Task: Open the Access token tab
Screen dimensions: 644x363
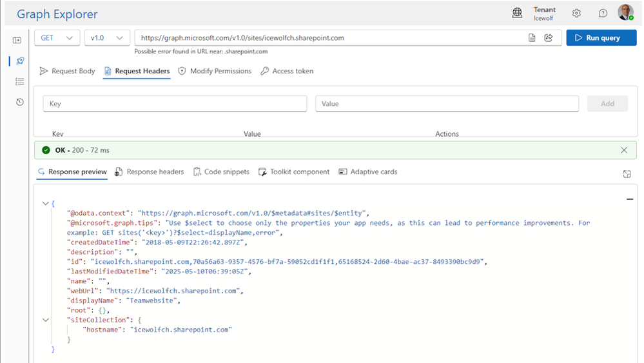Action: pyautogui.click(x=287, y=71)
